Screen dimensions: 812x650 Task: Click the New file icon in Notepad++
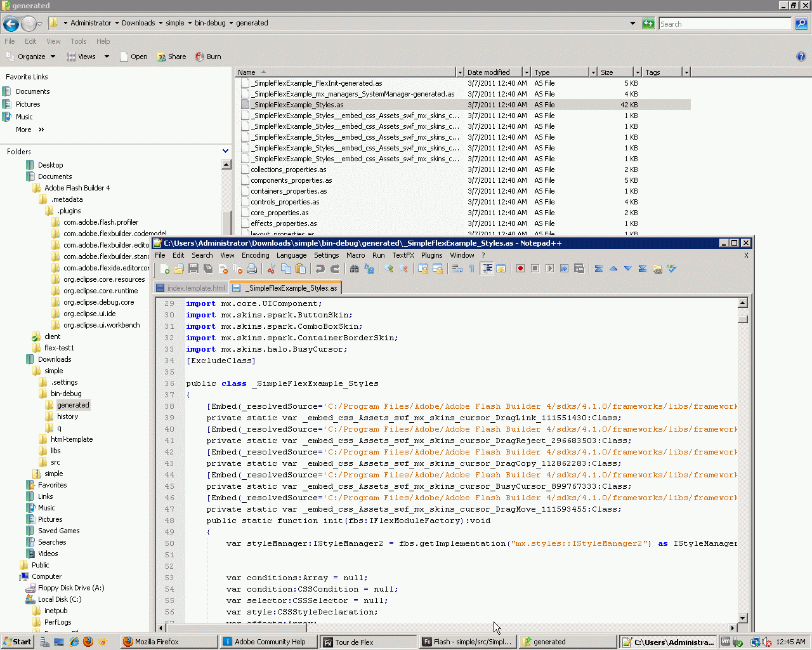[x=165, y=269]
